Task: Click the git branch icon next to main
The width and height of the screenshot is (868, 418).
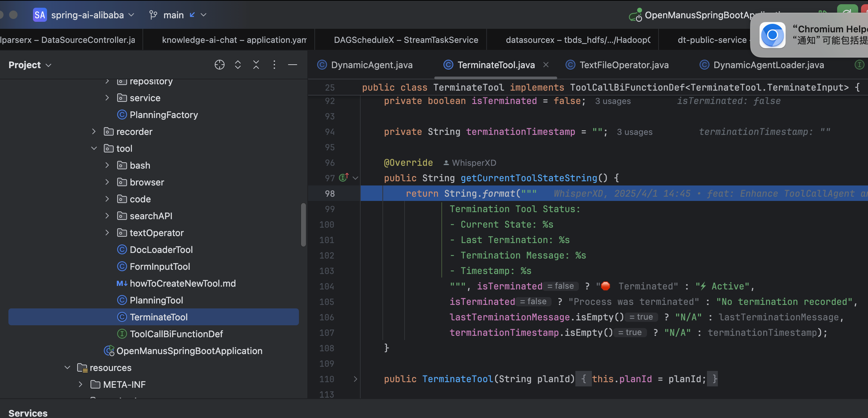Action: tap(153, 15)
